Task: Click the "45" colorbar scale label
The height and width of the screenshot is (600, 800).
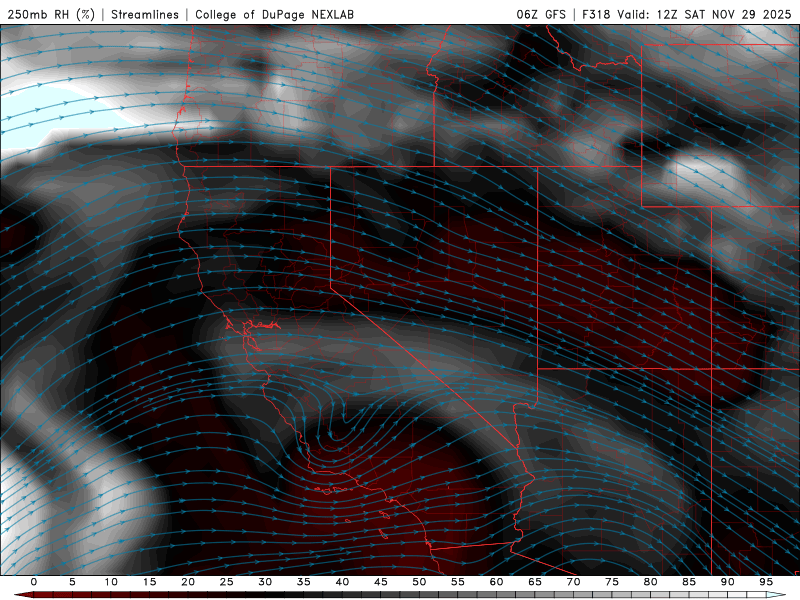Action: [381, 582]
